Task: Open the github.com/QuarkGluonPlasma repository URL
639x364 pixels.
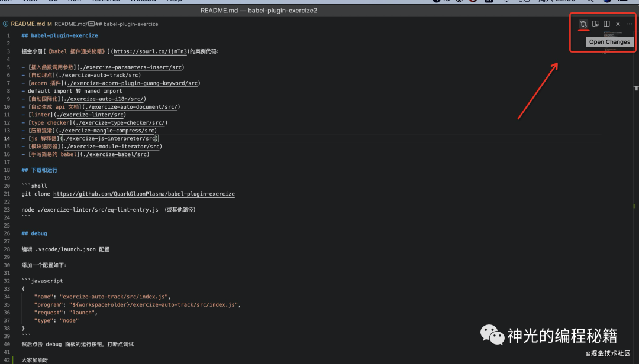Action: point(144,194)
